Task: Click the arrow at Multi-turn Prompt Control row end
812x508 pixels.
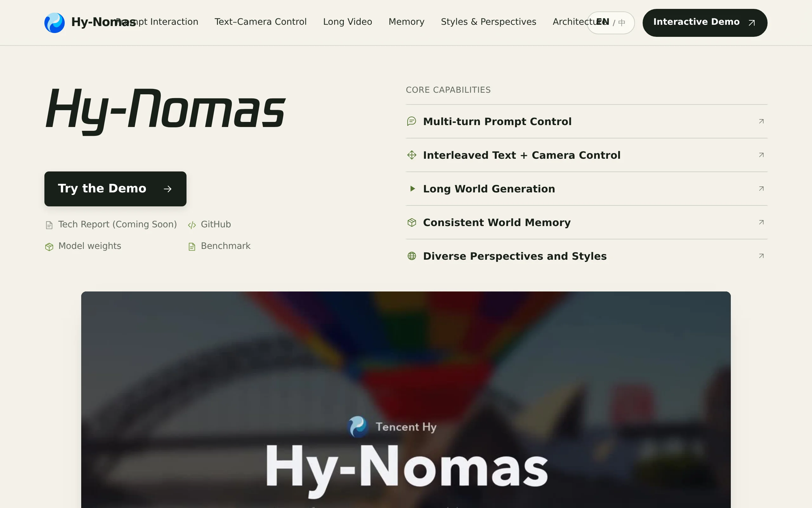Action: click(x=761, y=121)
